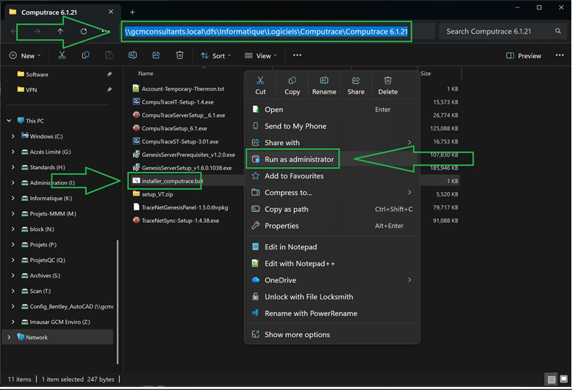Click the Refresh button
This screenshot has width=575, height=392.
(84, 32)
